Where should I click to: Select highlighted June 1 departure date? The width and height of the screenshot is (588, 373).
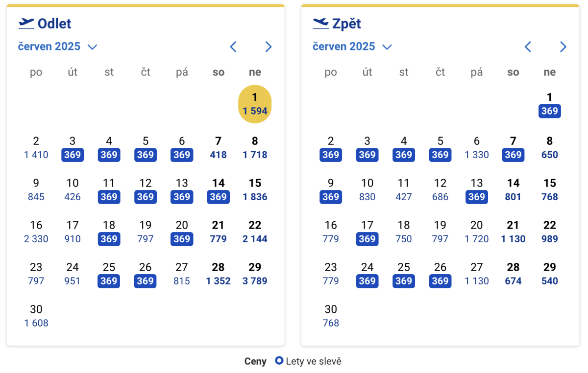coord(255,104)
